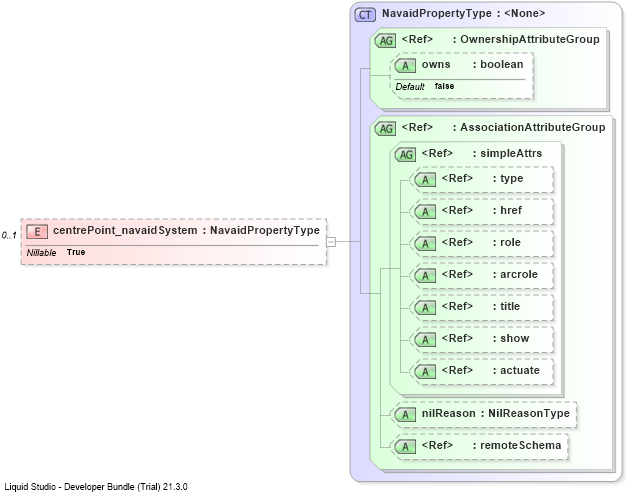Click the A icon of role attribute

tap(425, 244)
